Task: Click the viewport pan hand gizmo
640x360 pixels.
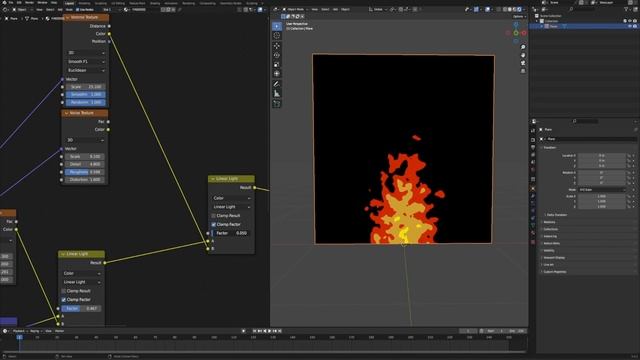Action: [x=523, y=55]
